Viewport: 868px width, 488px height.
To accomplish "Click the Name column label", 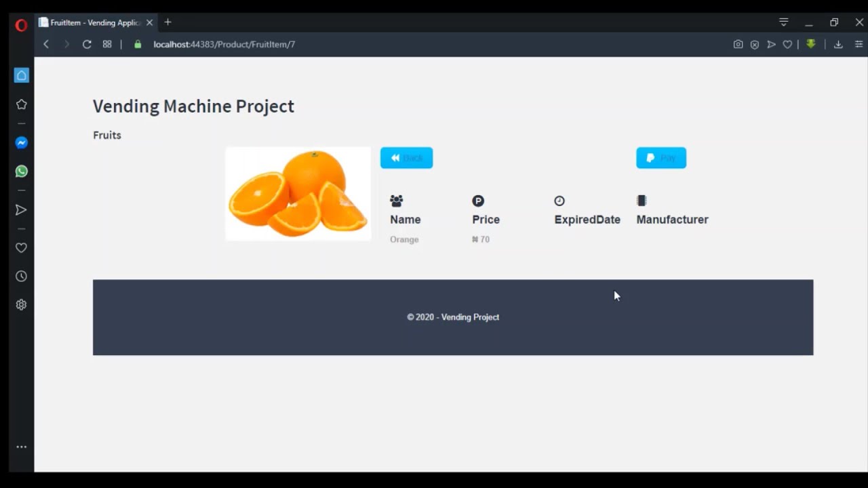I will 406,220.
